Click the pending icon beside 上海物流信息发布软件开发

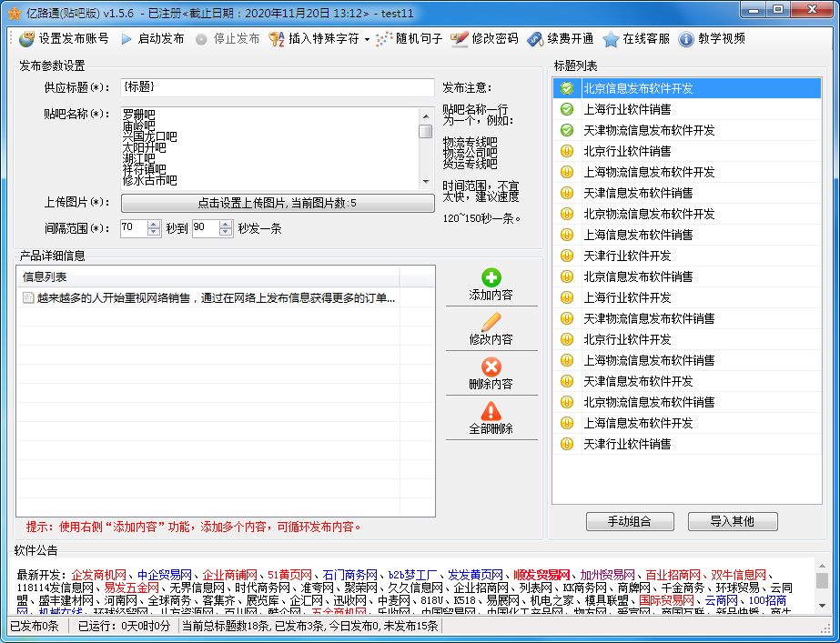click(x=567, y=172)
